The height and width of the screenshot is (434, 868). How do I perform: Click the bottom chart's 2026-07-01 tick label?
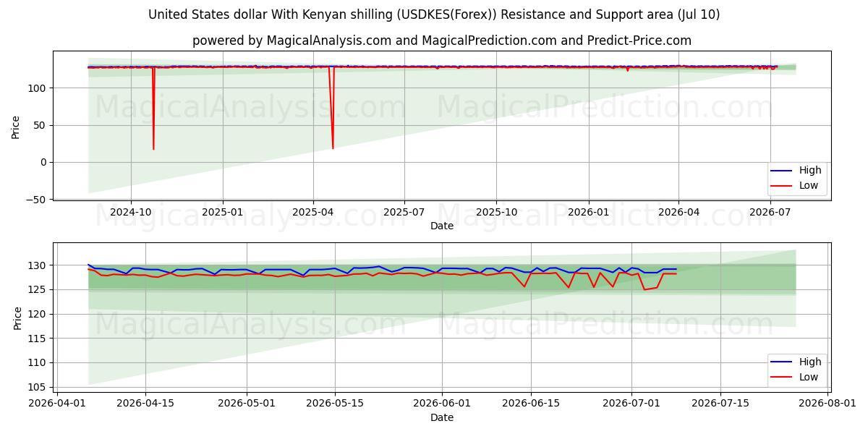631,404
